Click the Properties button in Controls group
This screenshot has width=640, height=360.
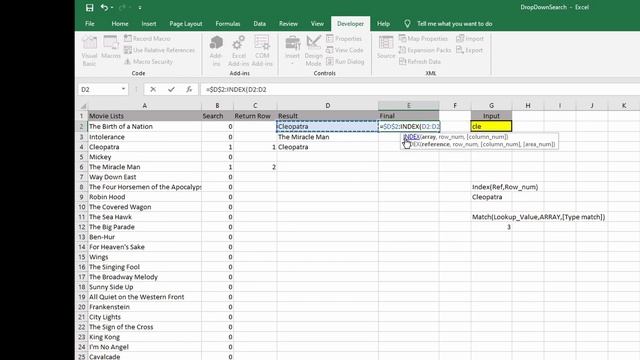[344, 38]
